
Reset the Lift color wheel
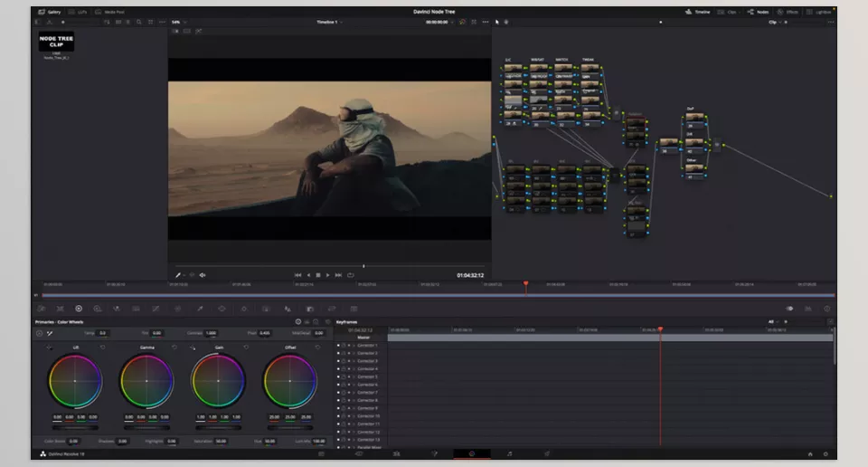[102, 348]
